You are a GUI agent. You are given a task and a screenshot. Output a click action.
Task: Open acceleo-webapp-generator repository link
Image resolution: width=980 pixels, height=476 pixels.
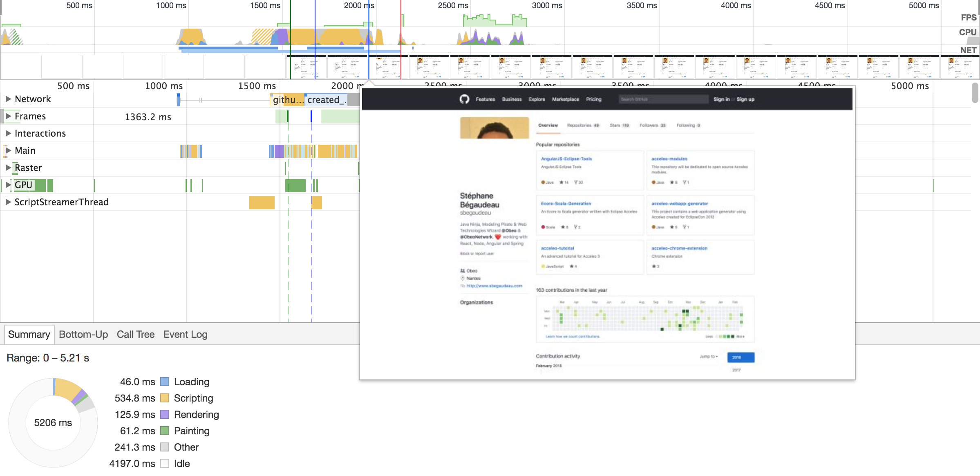click(x=679, y=204)
